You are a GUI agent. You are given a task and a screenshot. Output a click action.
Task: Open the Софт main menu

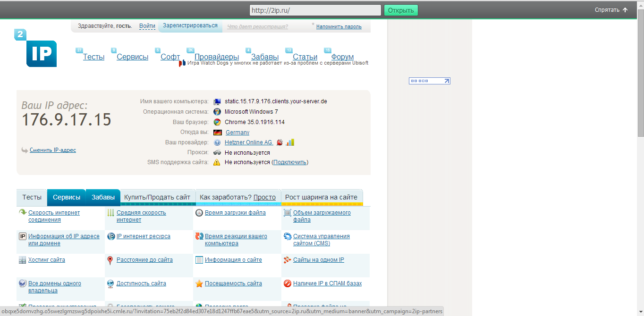[x=170, y=57]
